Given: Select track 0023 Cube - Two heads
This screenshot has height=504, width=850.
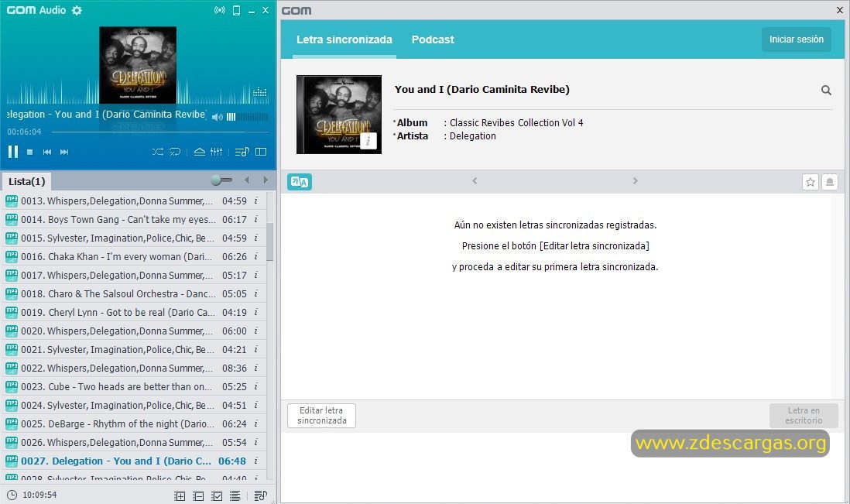Looking at the screenshot, I should tap(134, 387).
